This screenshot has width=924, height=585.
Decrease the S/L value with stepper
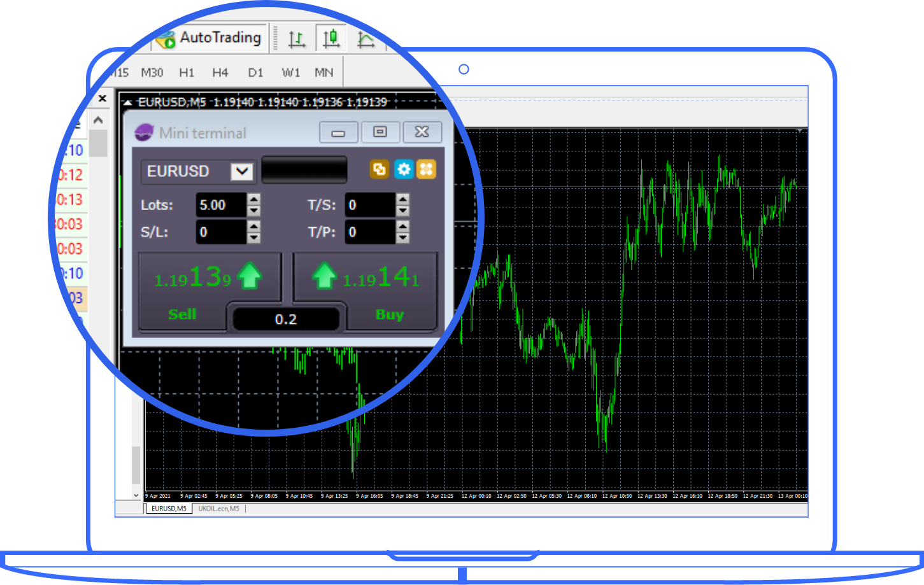click(x=254, y=238)
